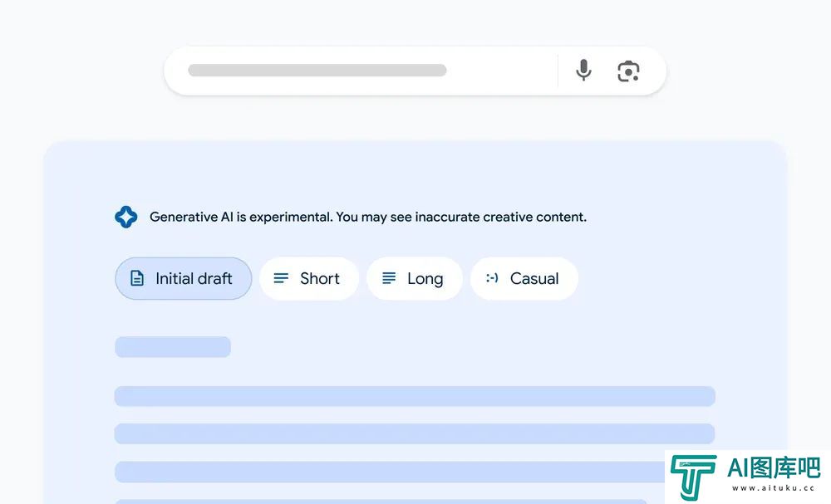
Task: Open Google Lens camera search icon
Action: [x=628, y=71]
